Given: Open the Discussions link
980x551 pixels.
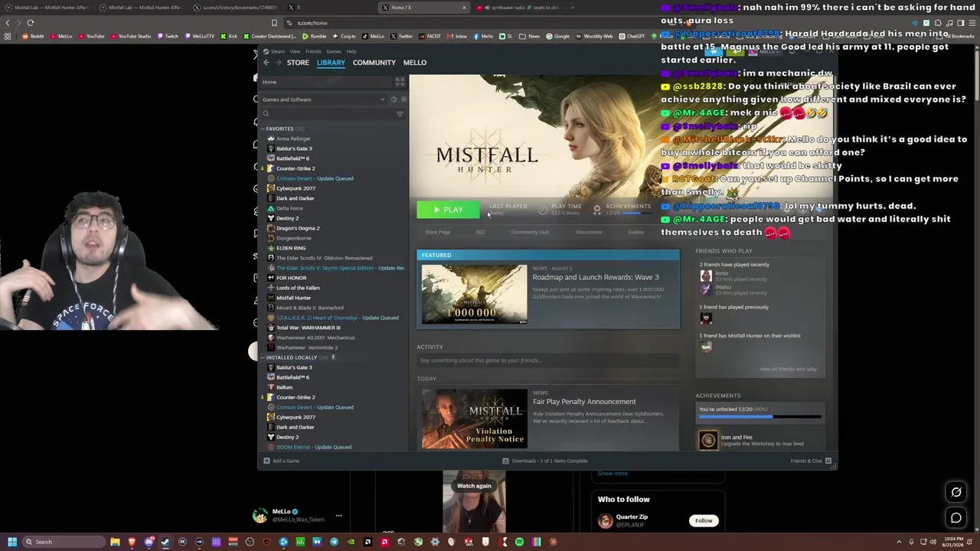Looking at the screenshot, I should [x=588, y=232].
